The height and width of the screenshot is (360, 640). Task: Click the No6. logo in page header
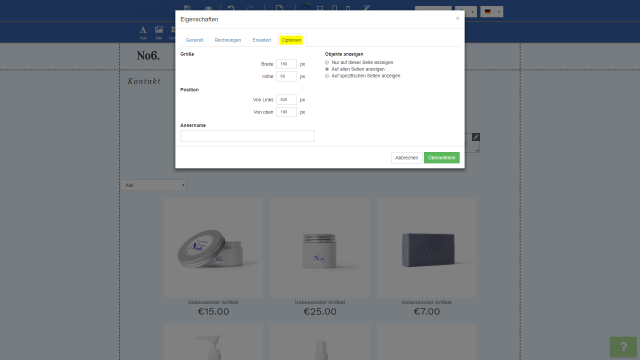(148, 56)
